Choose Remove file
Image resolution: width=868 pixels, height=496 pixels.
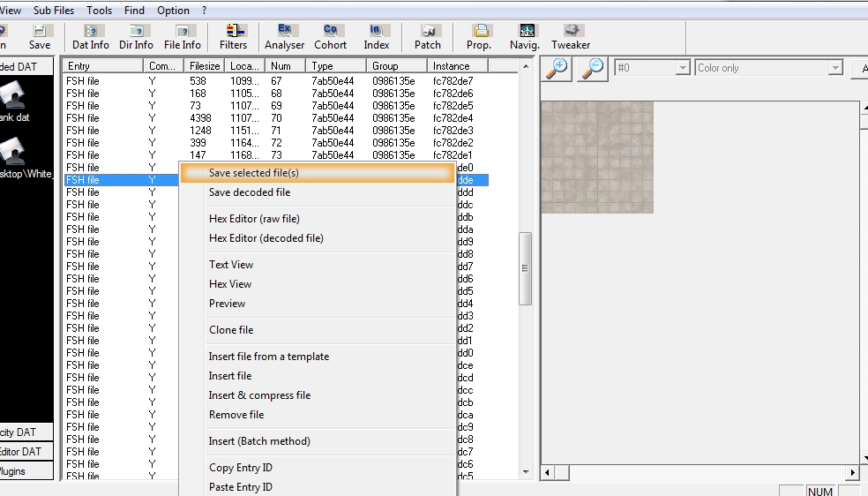click(318, 415)
